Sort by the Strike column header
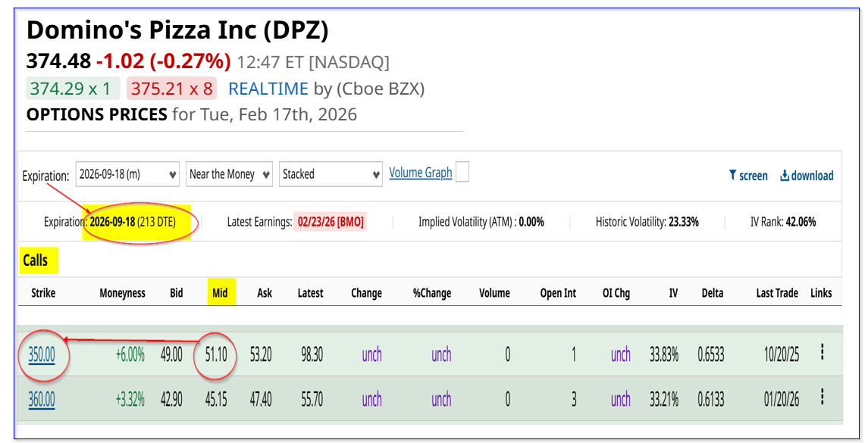Viewport: 868px width, 443px height. pos(43,293)
